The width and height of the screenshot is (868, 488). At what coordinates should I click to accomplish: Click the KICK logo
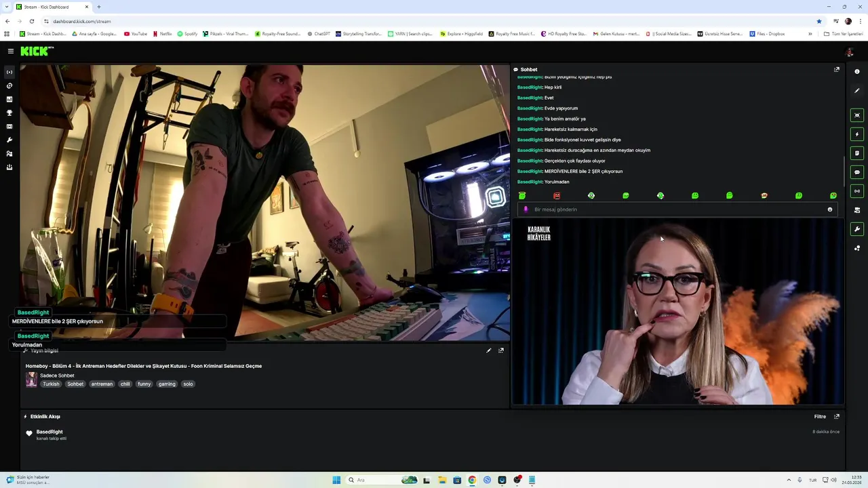tap(37, 51)
